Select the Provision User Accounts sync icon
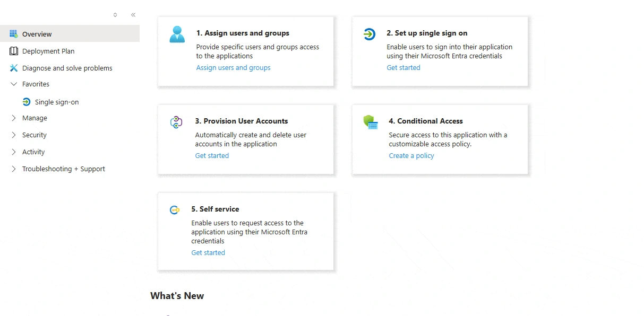 pos(176,122)
